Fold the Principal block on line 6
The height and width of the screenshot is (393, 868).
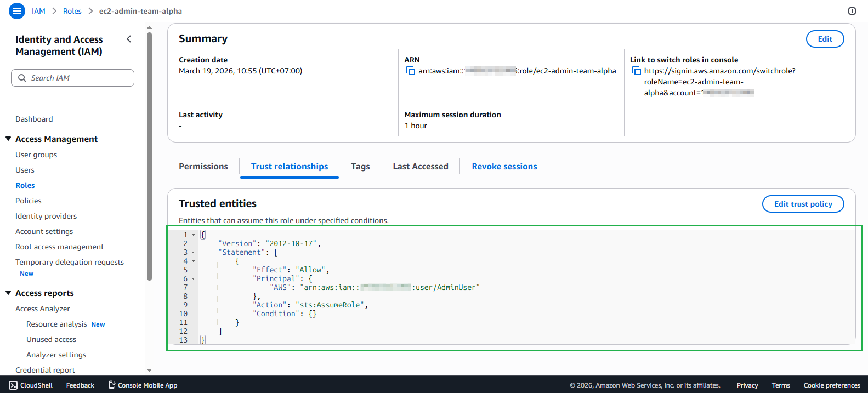pyautogui.click(x=193, y=279)
